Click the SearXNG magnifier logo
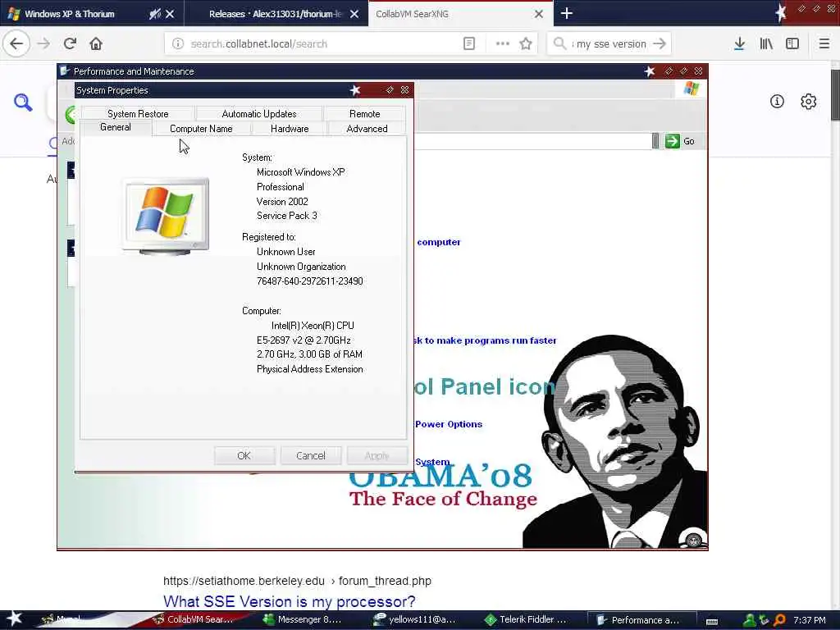This screenshot has height=630, width=840. pyautogui.click(x=23, y=102)
